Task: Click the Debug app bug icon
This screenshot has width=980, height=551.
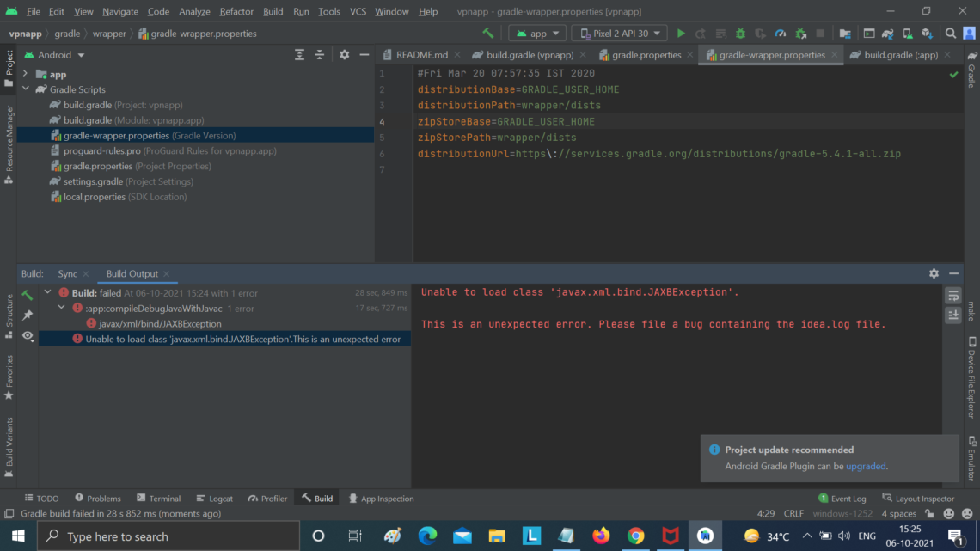Action: coord(741,34)
